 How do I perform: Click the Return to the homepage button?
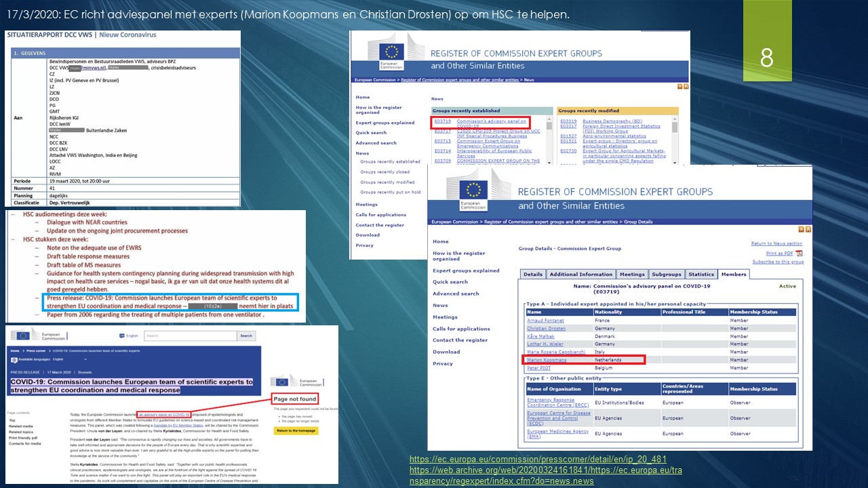point(296,431)
